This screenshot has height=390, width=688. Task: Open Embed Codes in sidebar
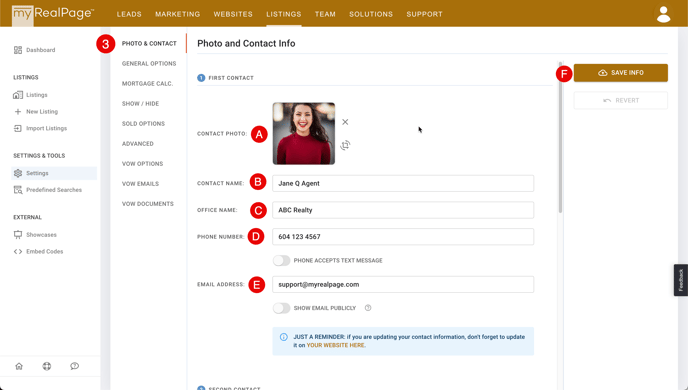(x=45, y=251)
